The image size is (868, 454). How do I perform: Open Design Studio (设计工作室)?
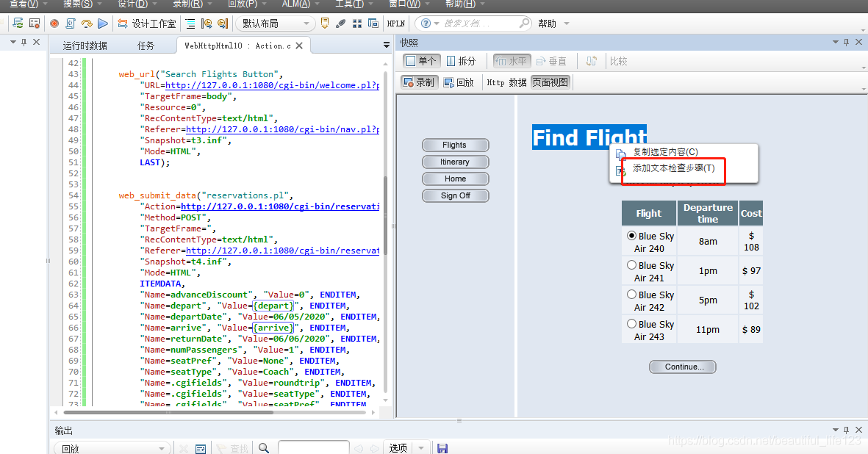click(x=147, y=24)
